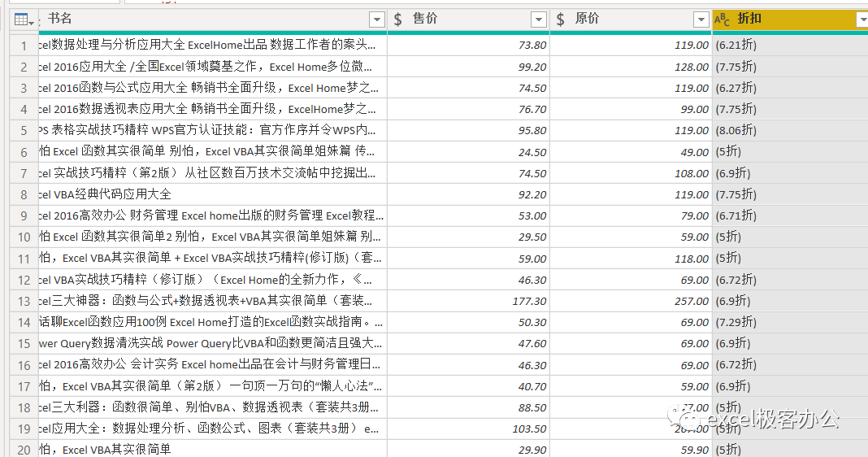Click the 原价 cell showing 49.00
Image resolution: width=868 pixels, height=457 pixels.
click(x=631, y=152)
